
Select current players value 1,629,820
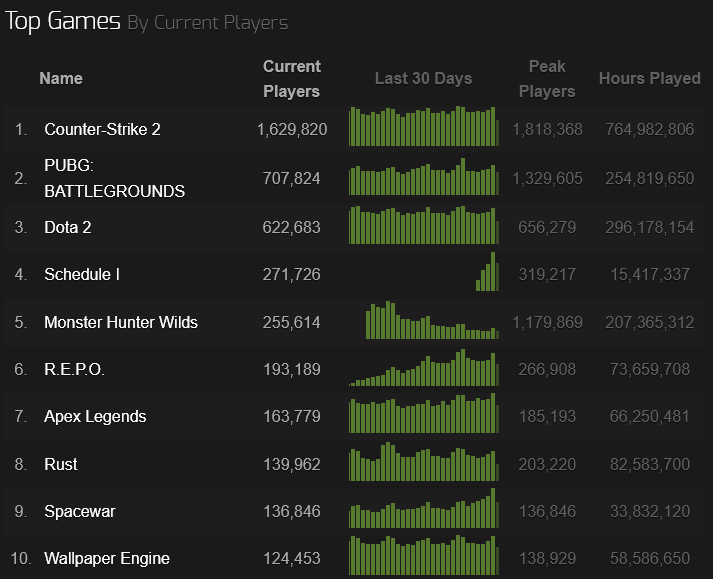tap(292, 130)
